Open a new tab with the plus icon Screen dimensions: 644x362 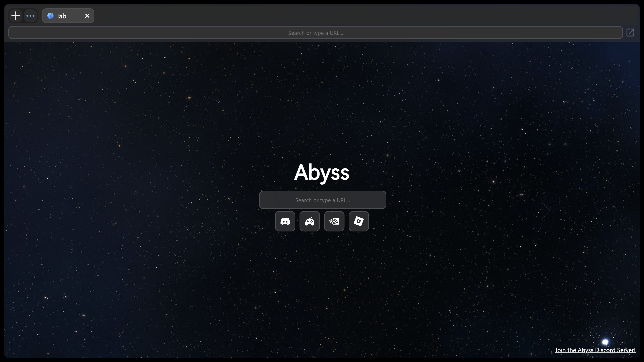click(16, 16)
